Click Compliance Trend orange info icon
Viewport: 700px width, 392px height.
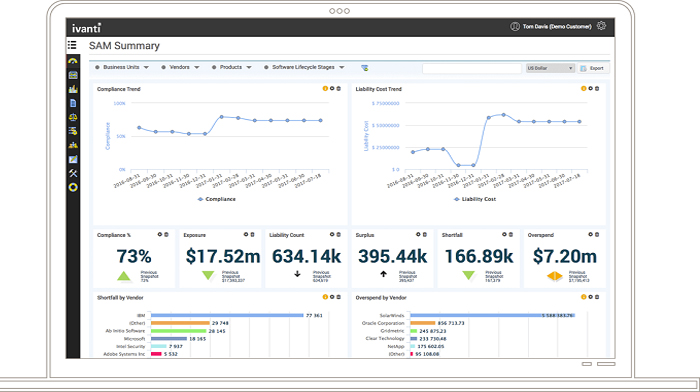coord(325,88)
